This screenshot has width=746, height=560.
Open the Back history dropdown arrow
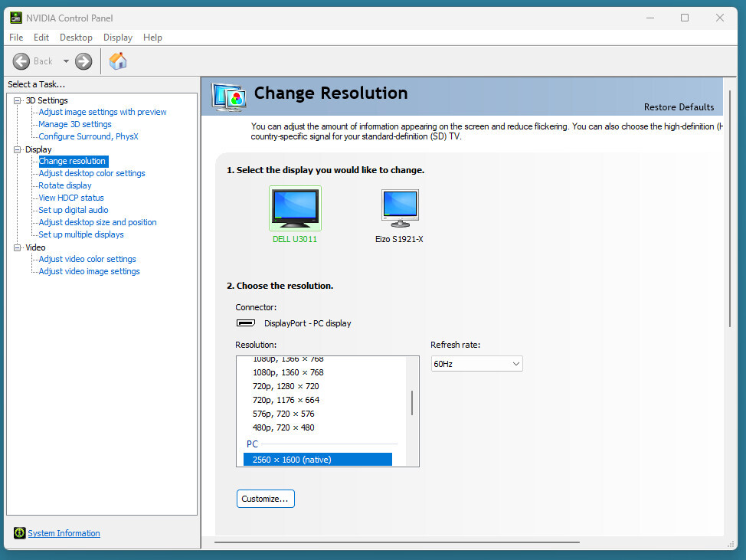66,61
